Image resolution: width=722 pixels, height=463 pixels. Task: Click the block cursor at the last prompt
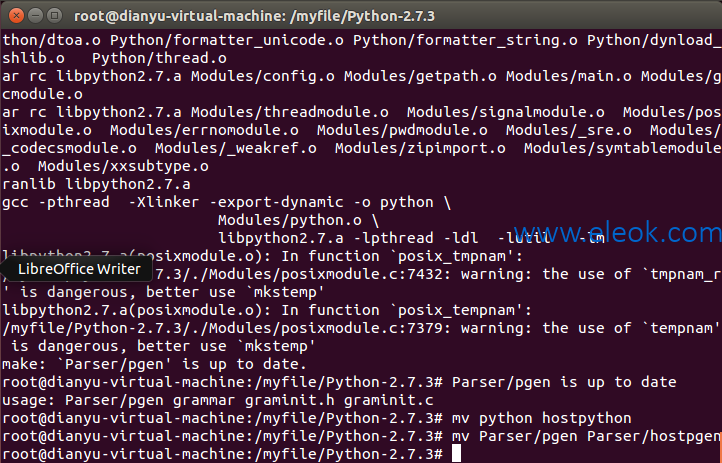pyautogui.click(x=456, y=453)
